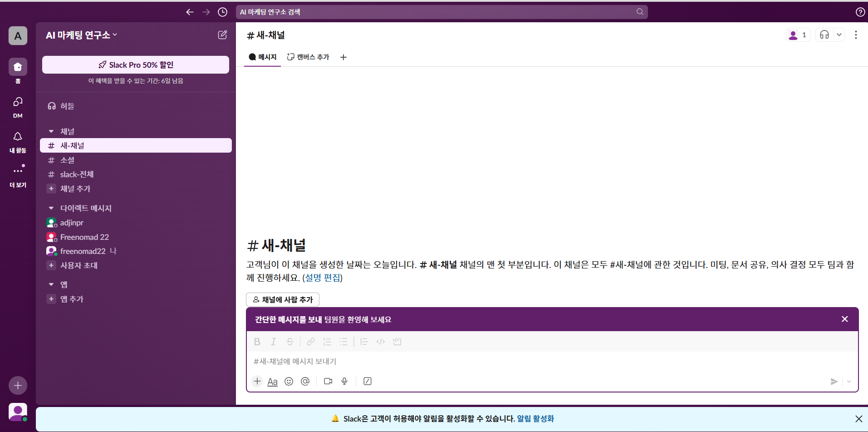Open channel more options kebab menu
The width and height of the screenshot is (868, 432).
856,35
